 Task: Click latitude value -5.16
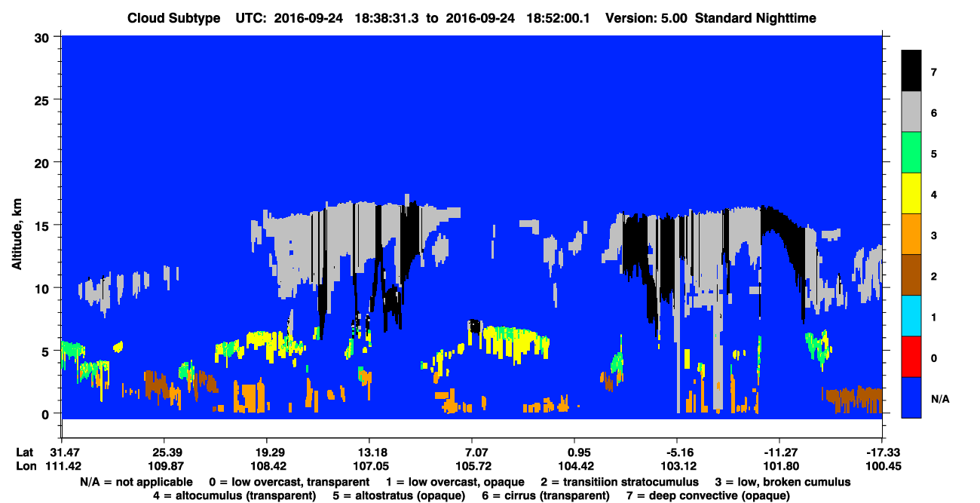(x=676, y=452)
